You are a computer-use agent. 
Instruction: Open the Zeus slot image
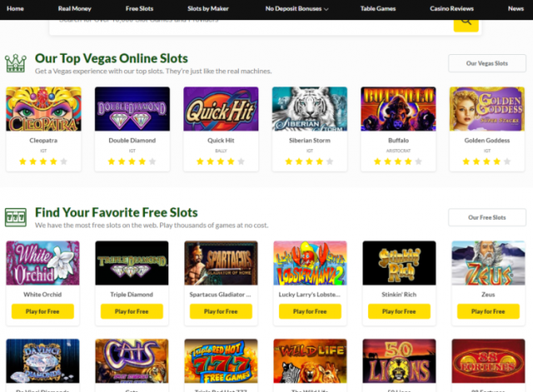tap(488, 263)
